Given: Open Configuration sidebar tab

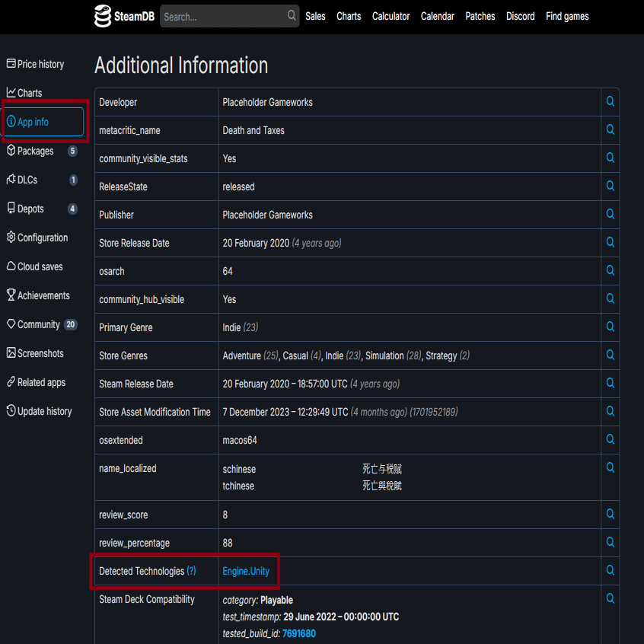Looking at the screenshot, I should coord(37,238).
